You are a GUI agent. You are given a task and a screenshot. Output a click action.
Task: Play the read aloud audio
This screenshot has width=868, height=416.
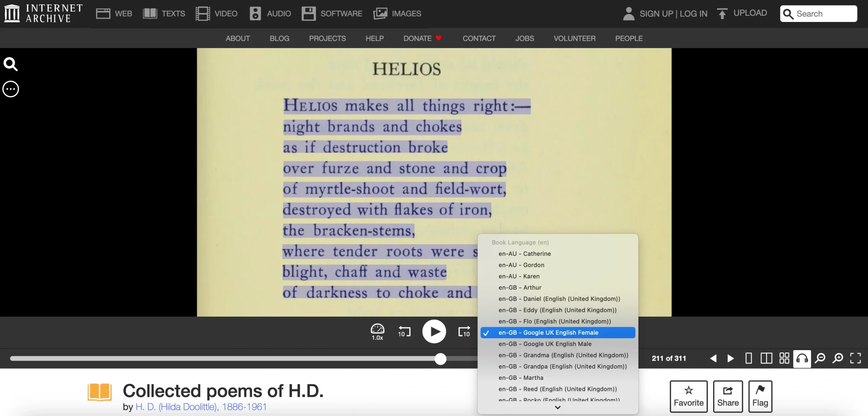pyautogui.click(x=434, y=332)
